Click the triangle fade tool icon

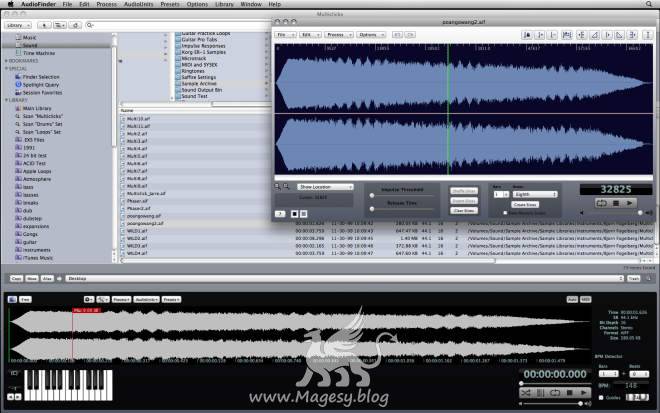point(595,35)
